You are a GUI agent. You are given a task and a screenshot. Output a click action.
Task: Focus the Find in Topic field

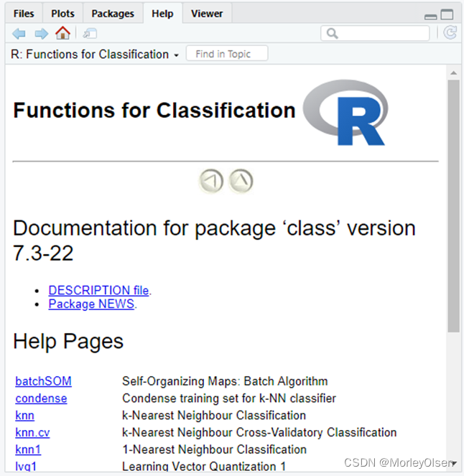(227, 54)
